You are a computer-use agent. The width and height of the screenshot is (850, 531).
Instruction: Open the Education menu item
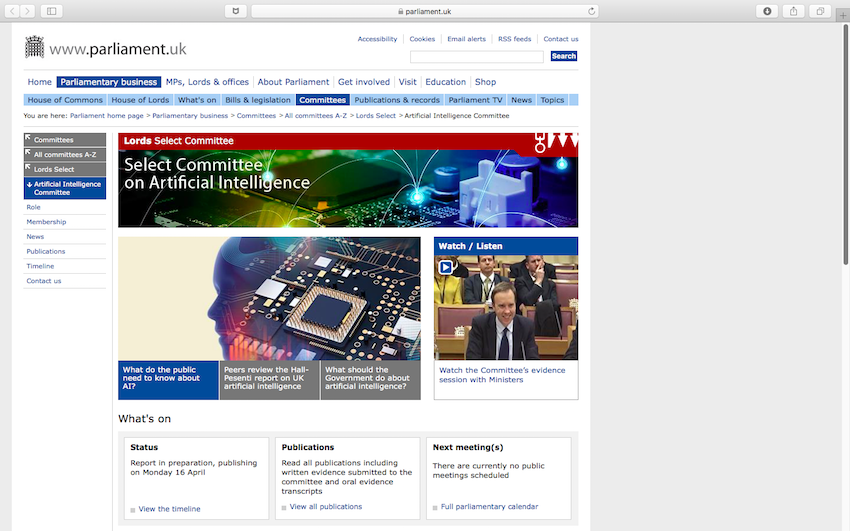pyautogui.click(x=446, y=82)
